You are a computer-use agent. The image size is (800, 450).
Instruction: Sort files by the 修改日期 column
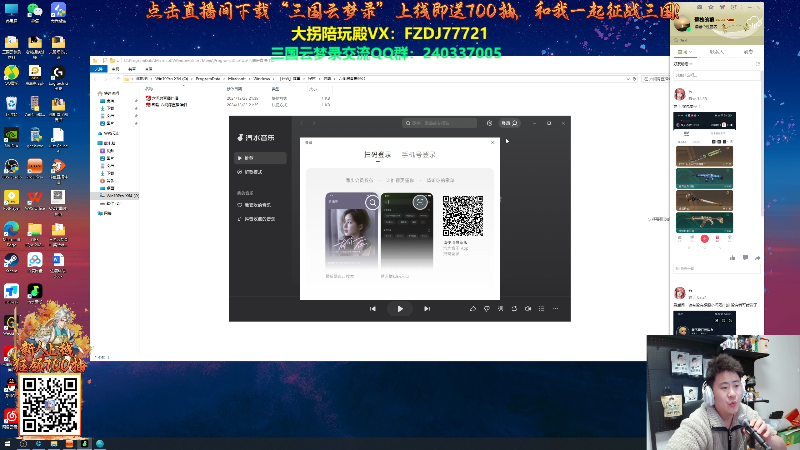tap(235, 89)
